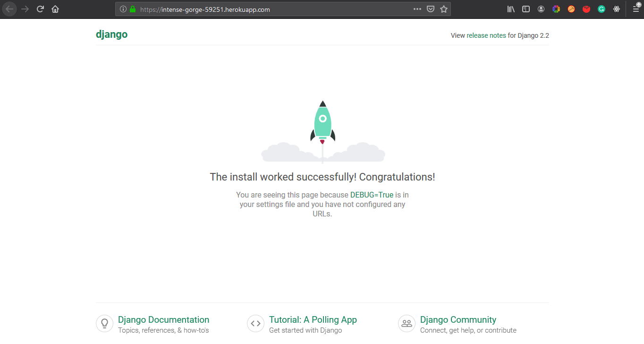Image resolution: width=644 pixels, height=344 pixels.
Task: Click 'Get started with Django' text
Action: pyautogui.click(x=305, y=330)
